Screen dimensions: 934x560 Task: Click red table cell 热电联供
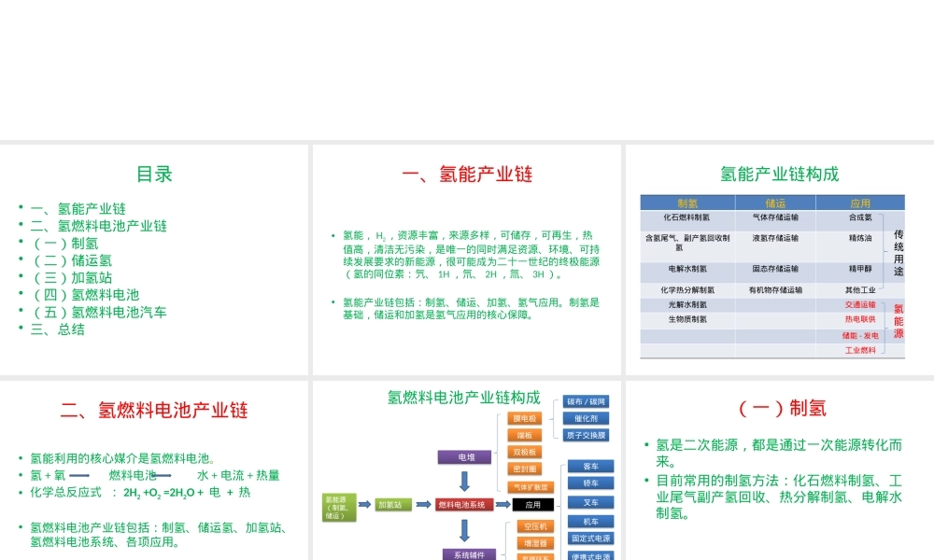coord(860,319)
